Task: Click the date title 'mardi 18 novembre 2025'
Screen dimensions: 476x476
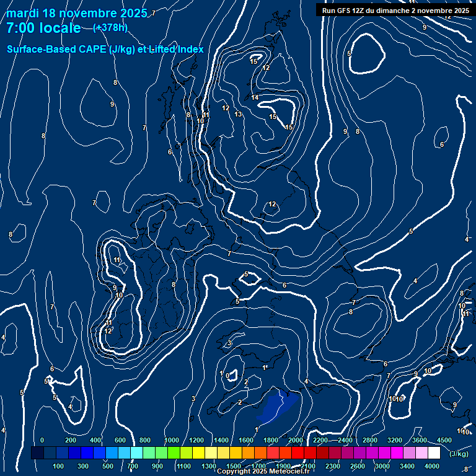Action: 76,14
